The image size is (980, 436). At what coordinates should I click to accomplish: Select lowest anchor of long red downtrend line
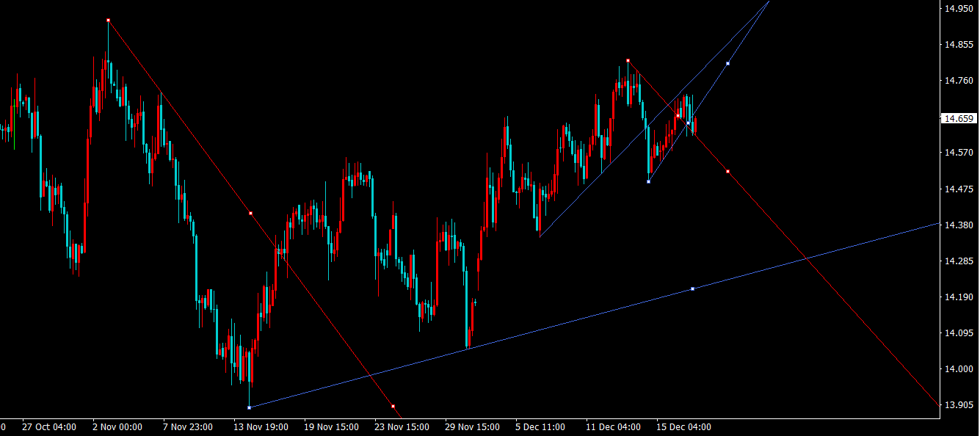click(393, 406)
